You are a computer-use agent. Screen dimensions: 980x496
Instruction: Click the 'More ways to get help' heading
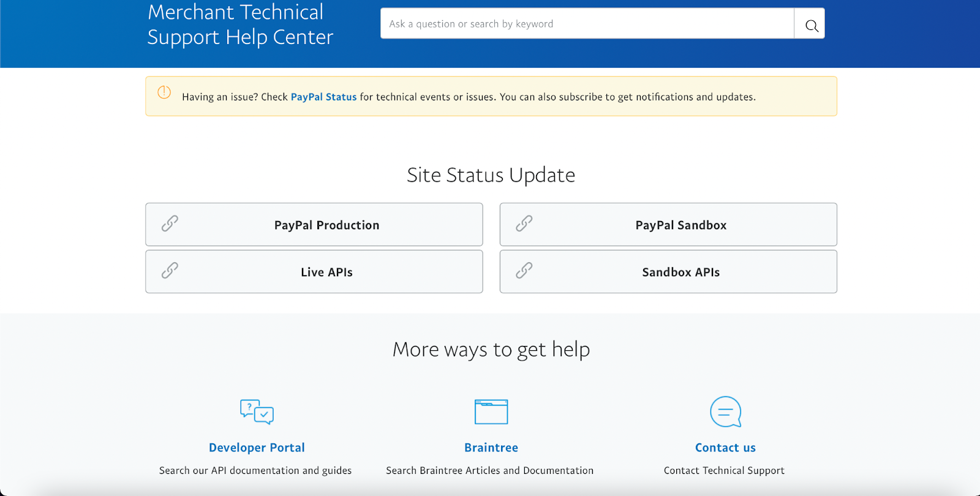pyautogui.click(x=491, y=350)
